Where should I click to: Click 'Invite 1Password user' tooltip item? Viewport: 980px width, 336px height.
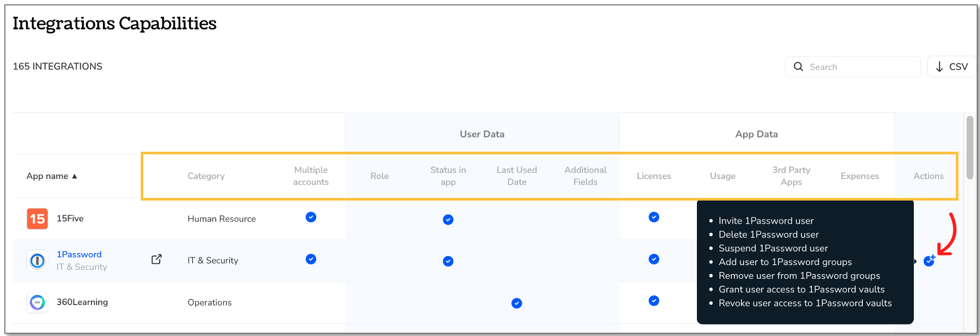pos(766,220)
